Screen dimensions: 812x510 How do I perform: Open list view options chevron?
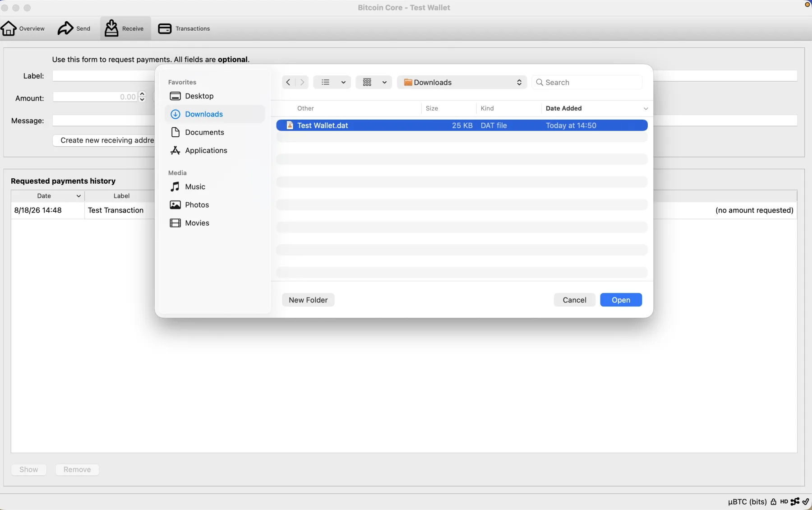(343, 83)
